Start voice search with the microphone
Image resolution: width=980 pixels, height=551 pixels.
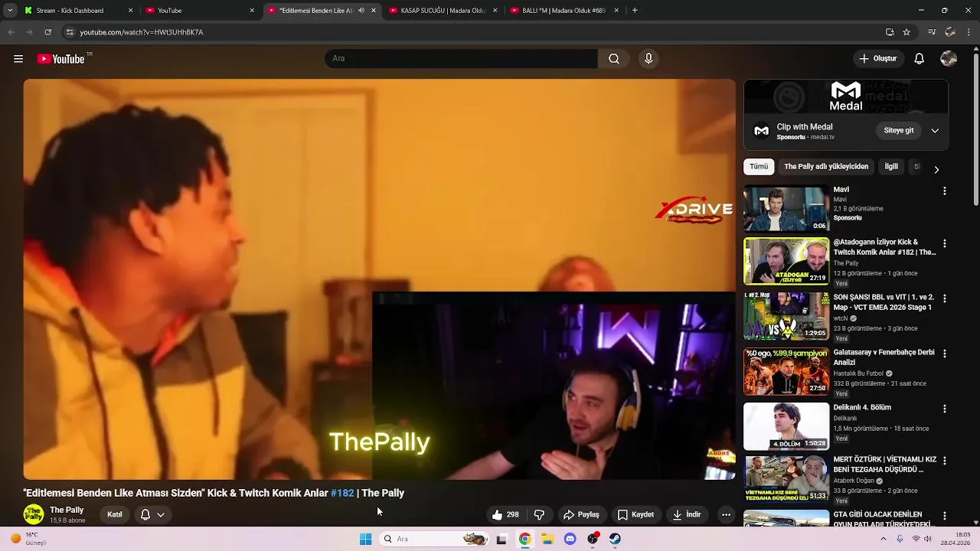pos(648,59)
